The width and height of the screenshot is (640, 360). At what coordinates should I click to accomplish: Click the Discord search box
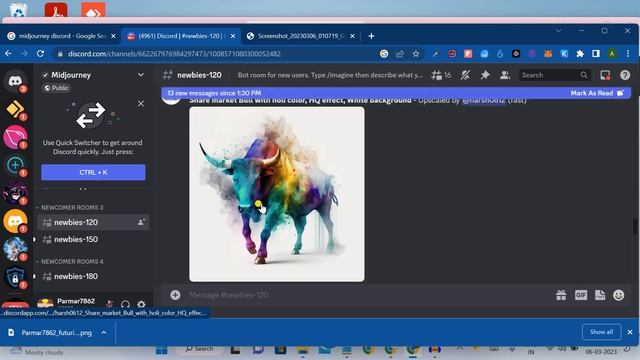click(554, 75)
